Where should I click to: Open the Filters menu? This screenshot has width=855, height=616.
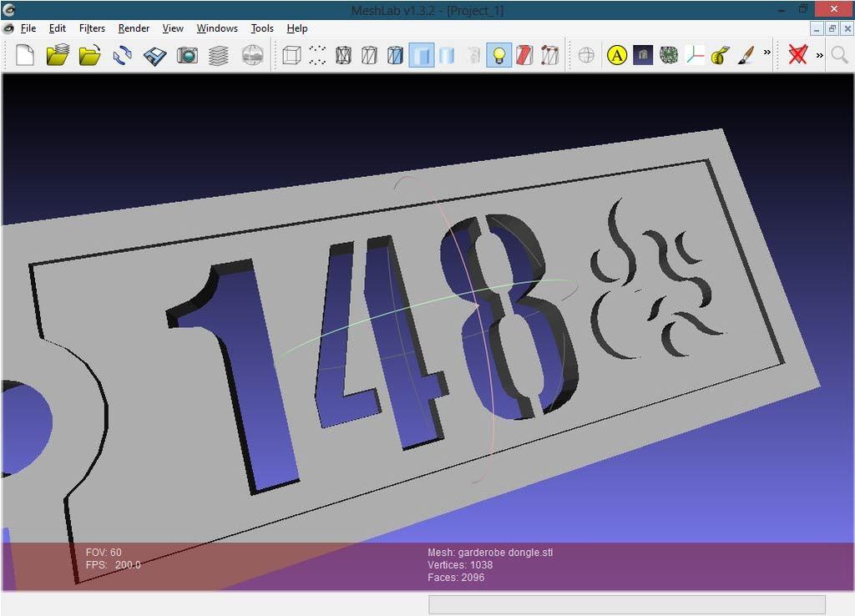(92, 28)
